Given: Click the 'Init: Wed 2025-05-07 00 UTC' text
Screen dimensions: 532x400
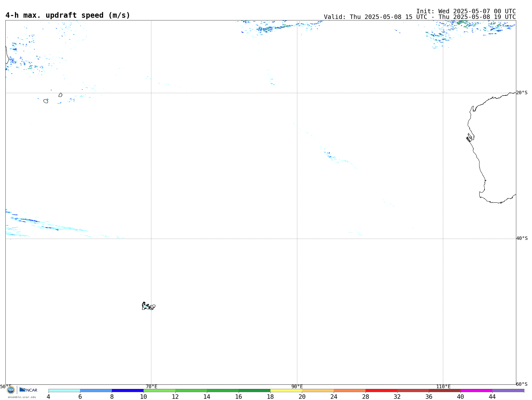Looking at the screenshot, I should (x=466, y=11).
